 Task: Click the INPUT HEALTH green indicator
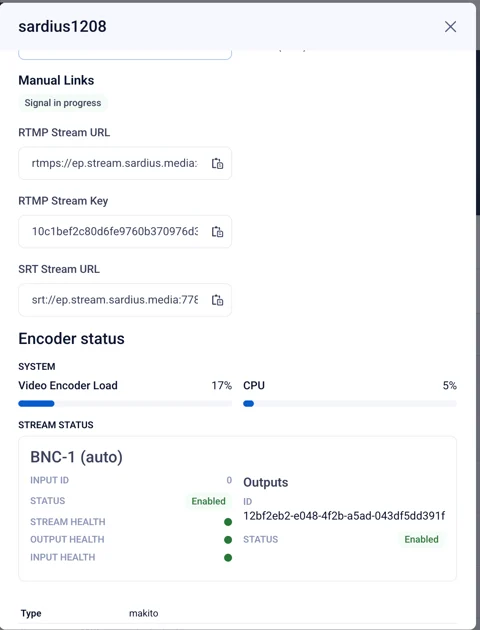pos(228,558)
